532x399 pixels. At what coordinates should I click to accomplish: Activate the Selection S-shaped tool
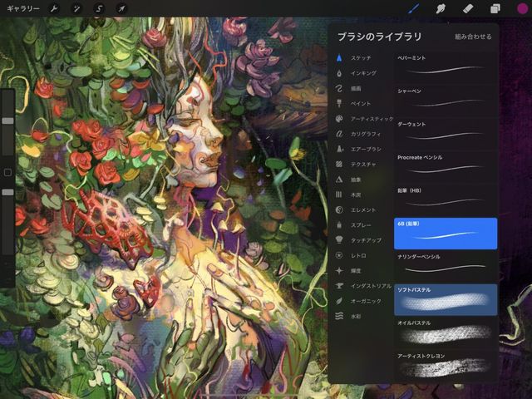coord(99,8)
